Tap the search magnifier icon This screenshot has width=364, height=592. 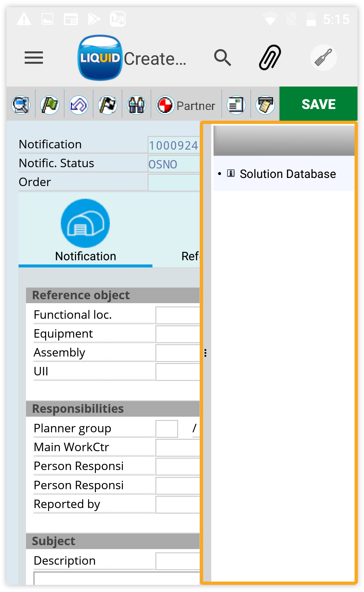[223, 58]
